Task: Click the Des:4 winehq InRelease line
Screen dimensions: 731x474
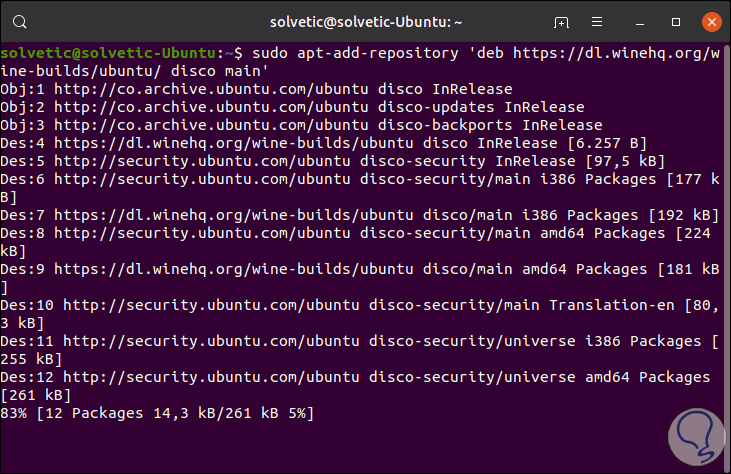Action: (324, 143)
